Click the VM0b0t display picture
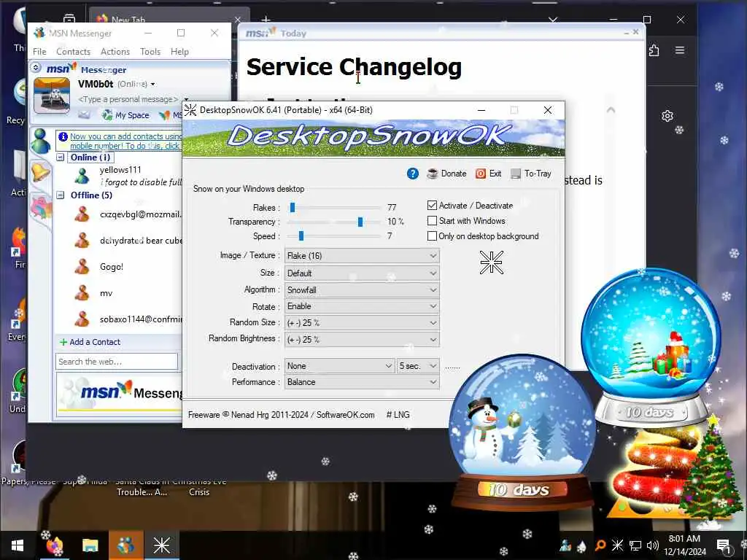This screenshot has width=747, height=560. click(52, 96)
